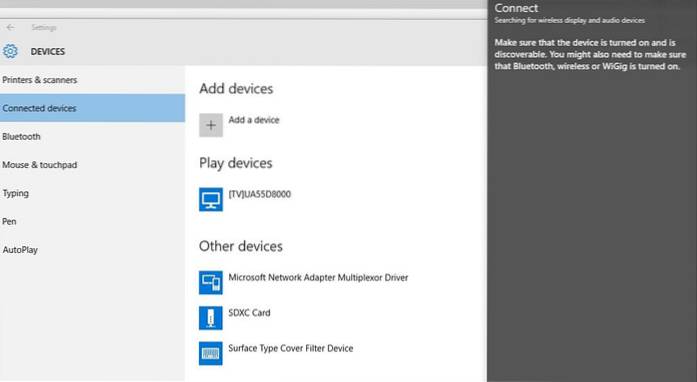
Task: Click the back arrow in Settings
Action: 10,28
